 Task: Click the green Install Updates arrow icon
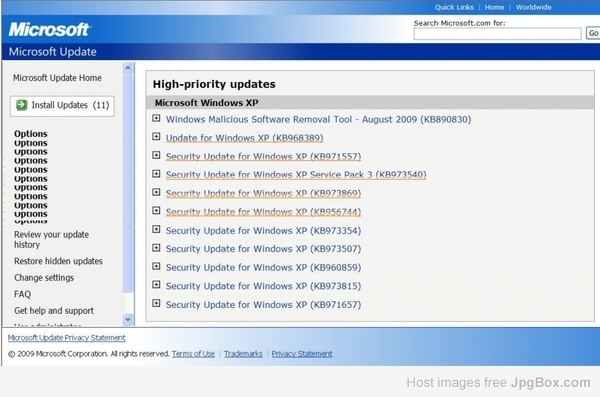21,105
